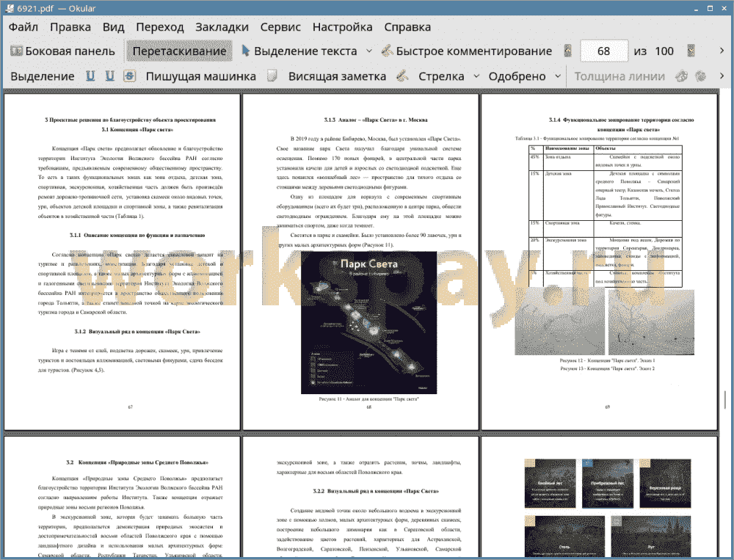Click the freehand pencil annotation icon

click(x=402, y=76)
